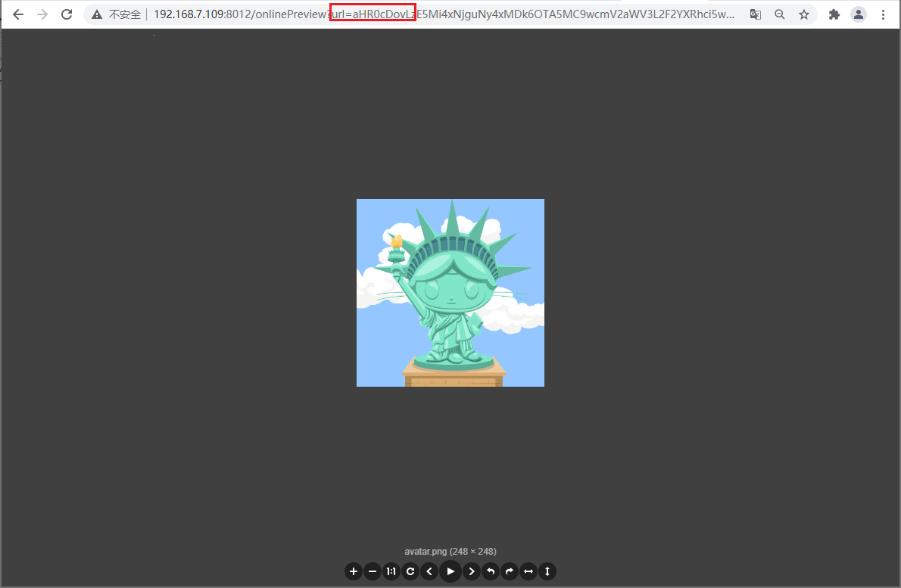Reset image to 1:1 size

[x=391, y=571]
